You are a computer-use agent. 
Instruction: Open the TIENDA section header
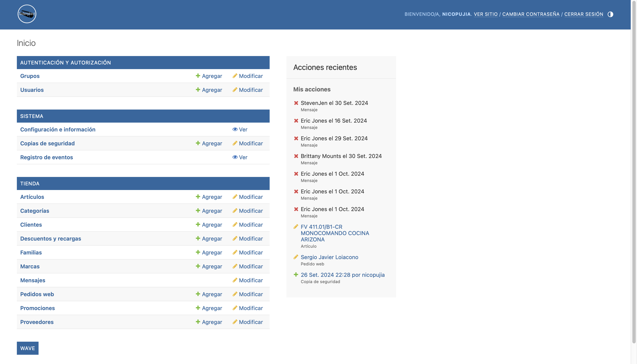click(x=30, y=183)
